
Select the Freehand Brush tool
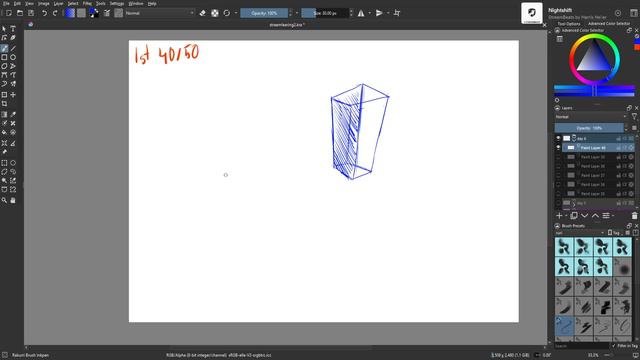[x=4, y=49]
